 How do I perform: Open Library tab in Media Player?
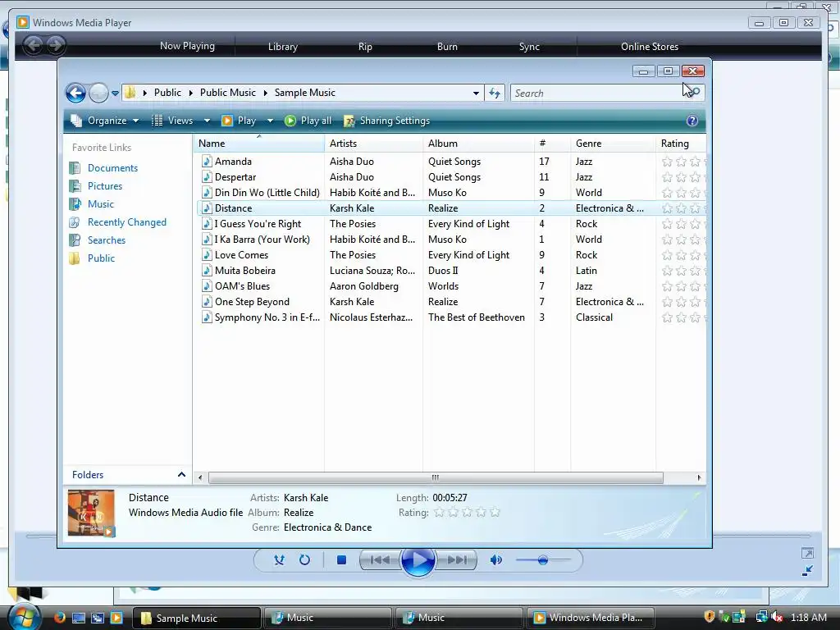283,47
